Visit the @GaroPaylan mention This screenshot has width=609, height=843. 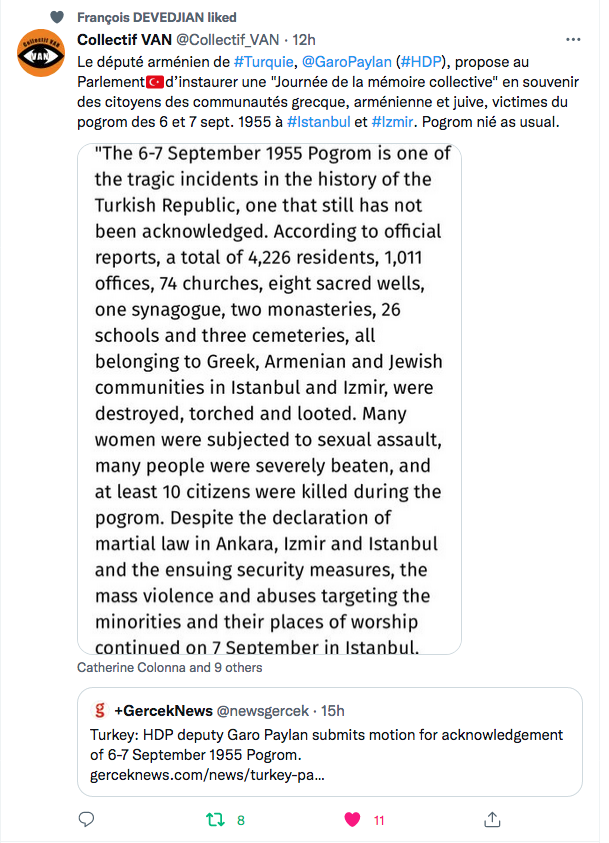346,62
